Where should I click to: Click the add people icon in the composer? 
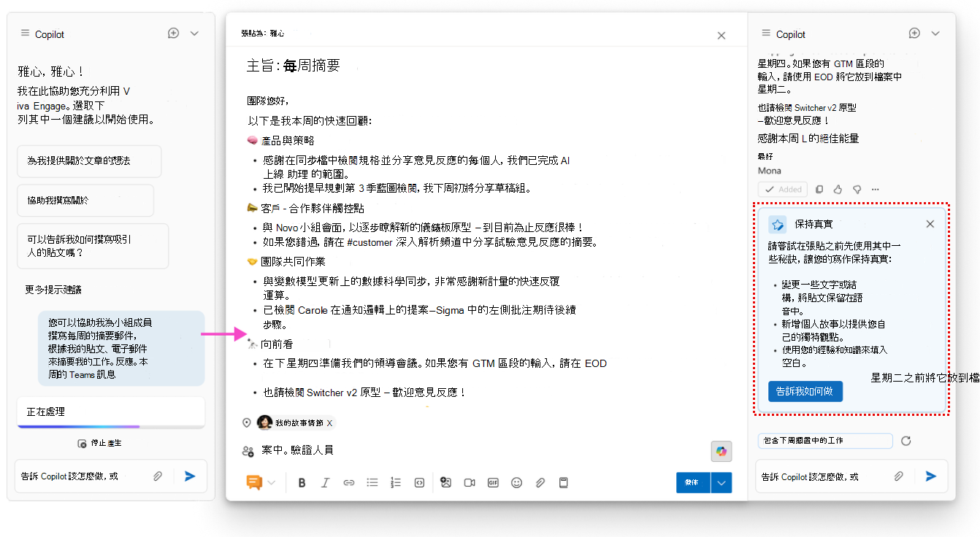coord(248,451)
